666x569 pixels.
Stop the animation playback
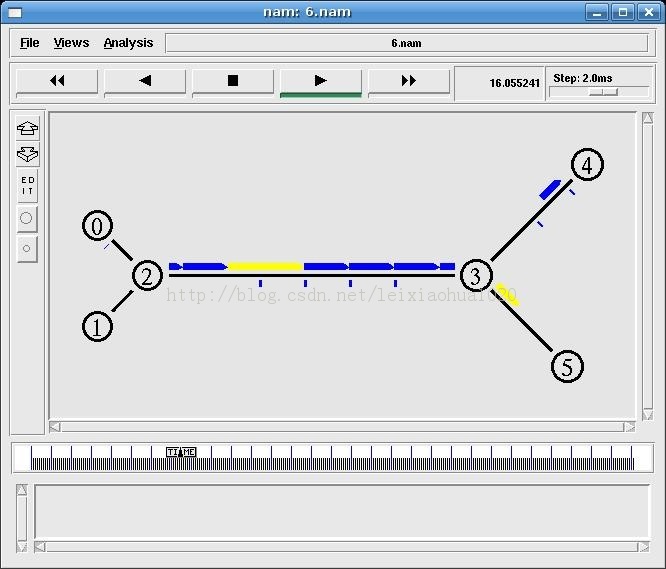[233, 81]
